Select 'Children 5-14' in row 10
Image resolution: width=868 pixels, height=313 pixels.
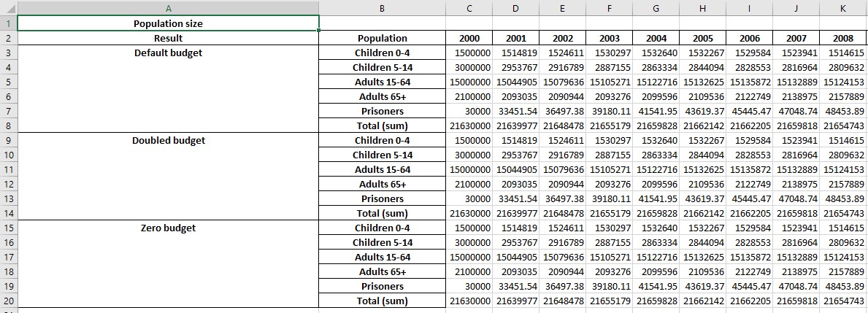382,155
